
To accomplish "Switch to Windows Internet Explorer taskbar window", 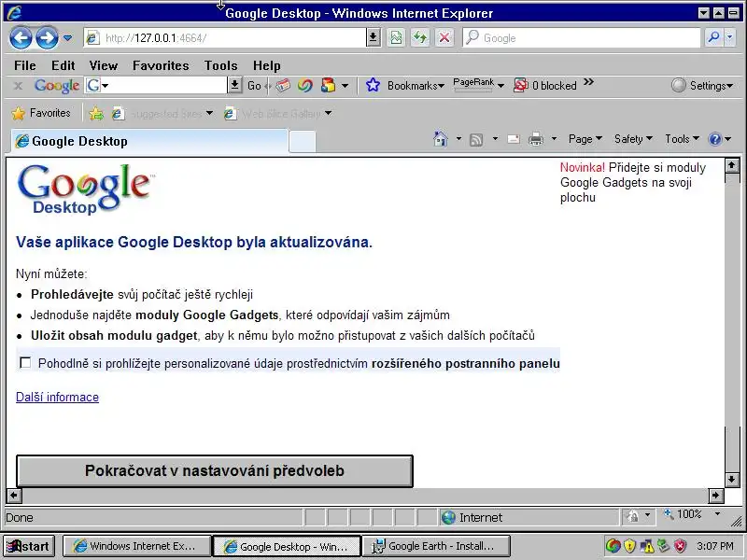I will (x=137, y=546).
